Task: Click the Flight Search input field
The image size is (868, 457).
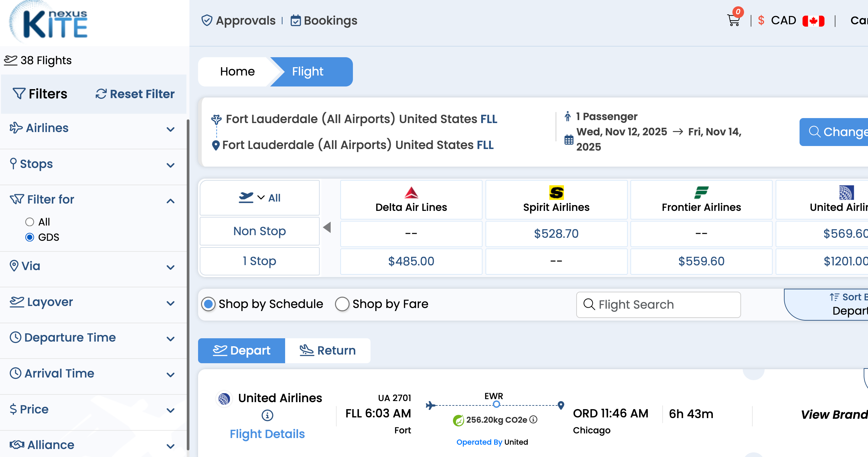Action: [x=658, y=305]
